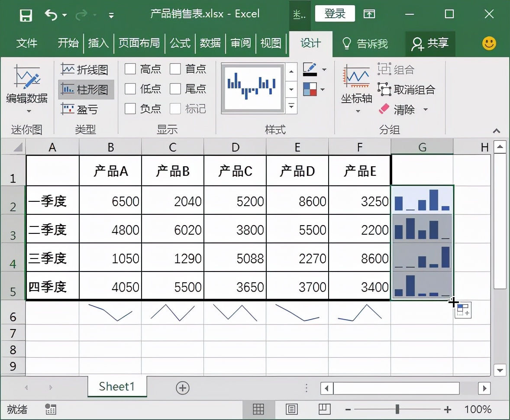
Task: Open Page Layout view in status bar
Action: 292,409
